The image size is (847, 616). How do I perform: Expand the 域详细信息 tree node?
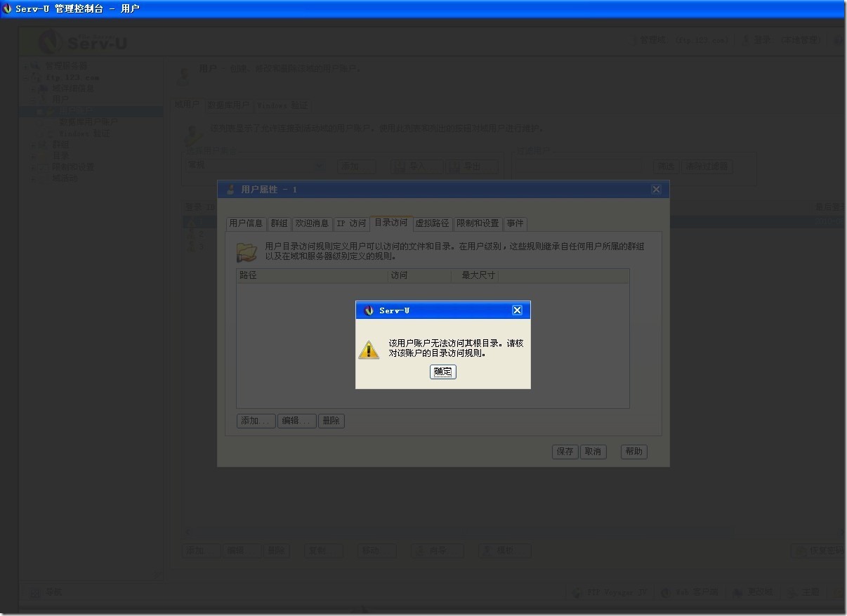(x=32, y=89)
